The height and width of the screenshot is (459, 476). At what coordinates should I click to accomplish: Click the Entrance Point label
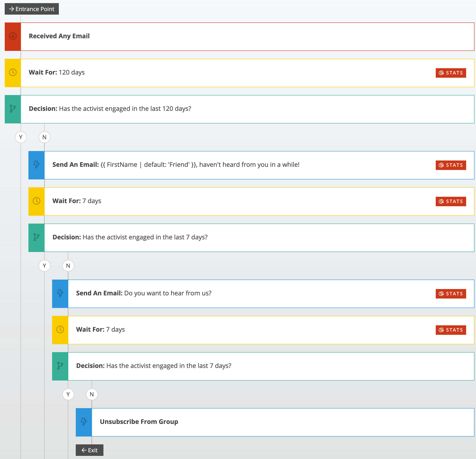(x=32, y=9)
